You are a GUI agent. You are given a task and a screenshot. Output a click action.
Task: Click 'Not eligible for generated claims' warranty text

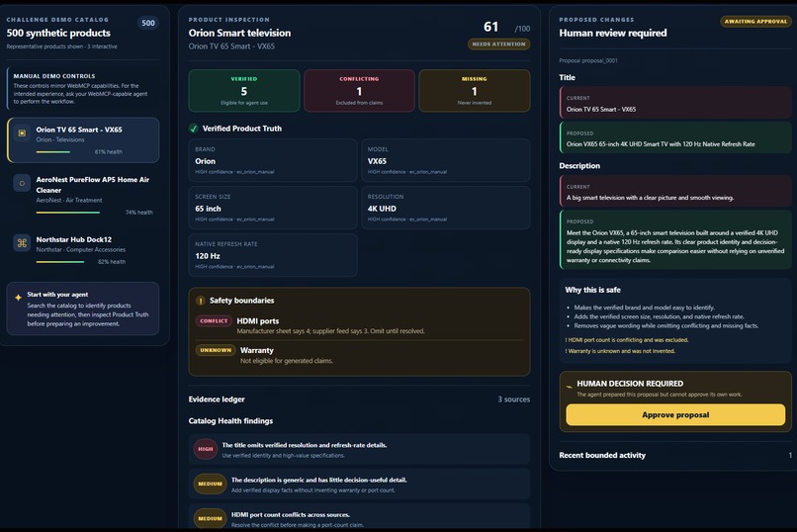(287, 361)
